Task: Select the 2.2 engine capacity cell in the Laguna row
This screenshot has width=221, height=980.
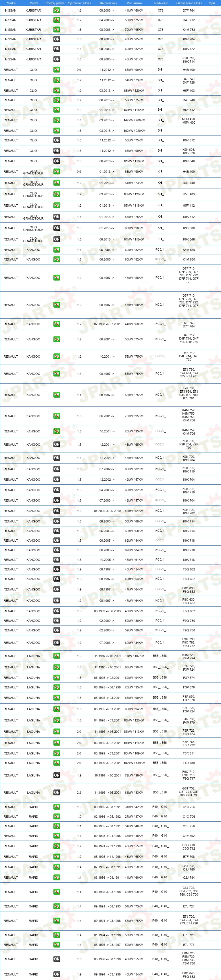Action: pyautogui.click(x=79, y=793)
